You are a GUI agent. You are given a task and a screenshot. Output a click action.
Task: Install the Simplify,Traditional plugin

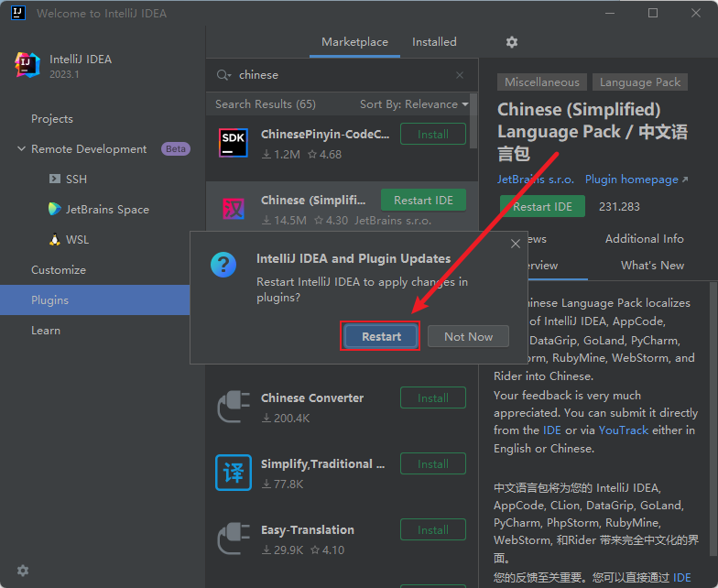pos(432,463)
